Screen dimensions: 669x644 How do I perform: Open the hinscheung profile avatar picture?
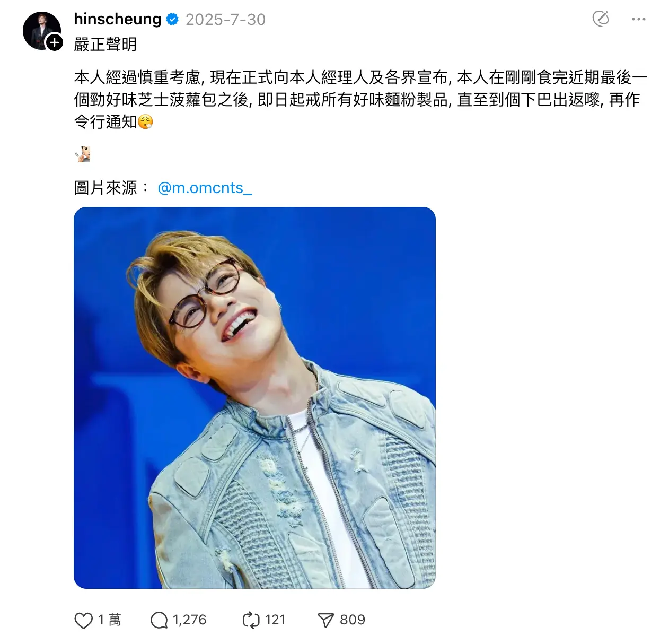pyautogui.click(x=41, y=31)
